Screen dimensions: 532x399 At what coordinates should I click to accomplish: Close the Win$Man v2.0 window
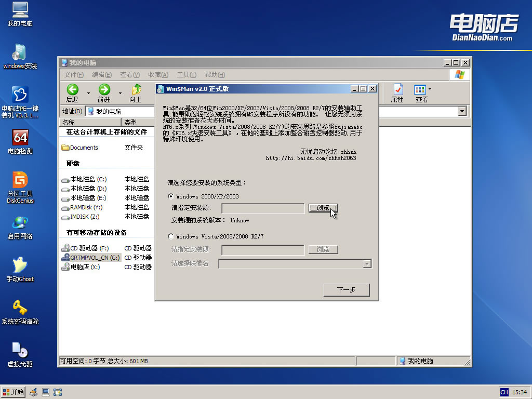coord(373,89)
